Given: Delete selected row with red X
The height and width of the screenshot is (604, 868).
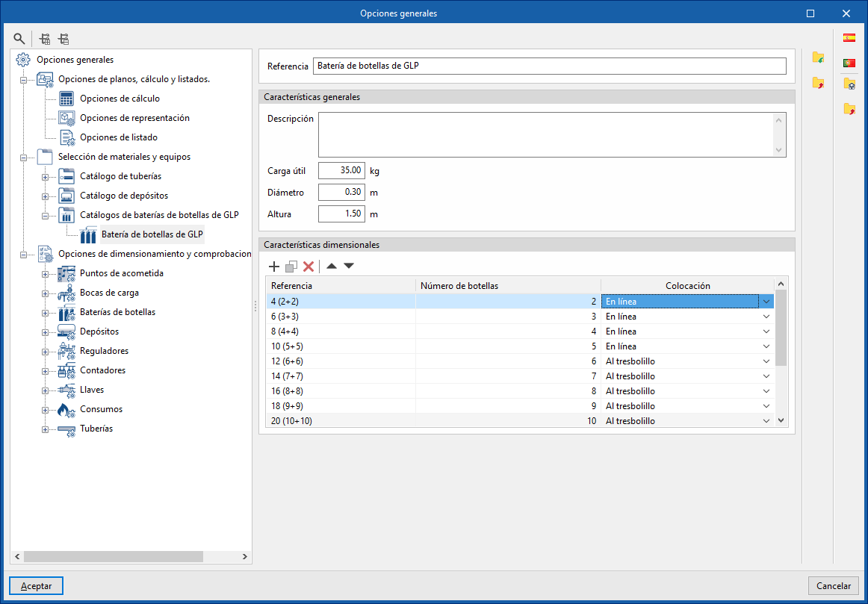Looking at the screenshot, I should [x=308, y=267].
